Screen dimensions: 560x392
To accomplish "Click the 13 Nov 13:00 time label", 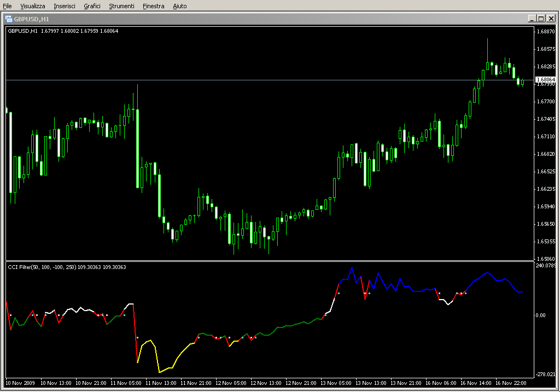I will (371, 383).
